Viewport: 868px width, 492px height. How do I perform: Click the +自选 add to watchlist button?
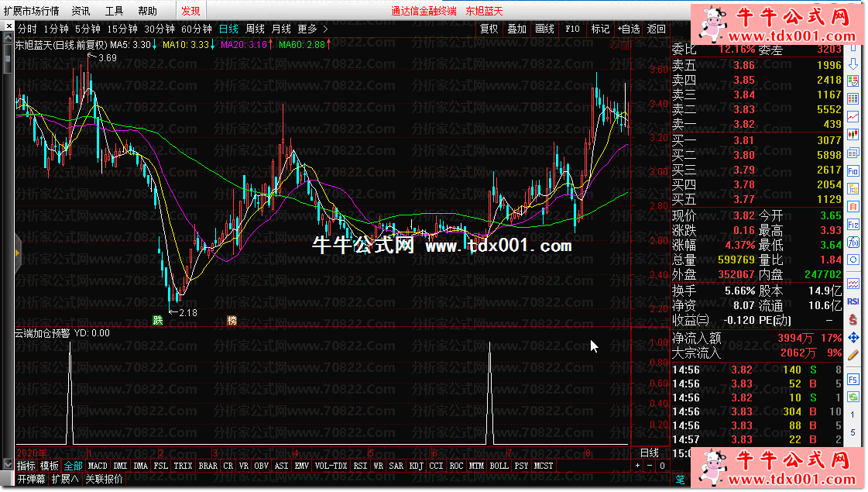pyautogui.click(x=628, y=29)
